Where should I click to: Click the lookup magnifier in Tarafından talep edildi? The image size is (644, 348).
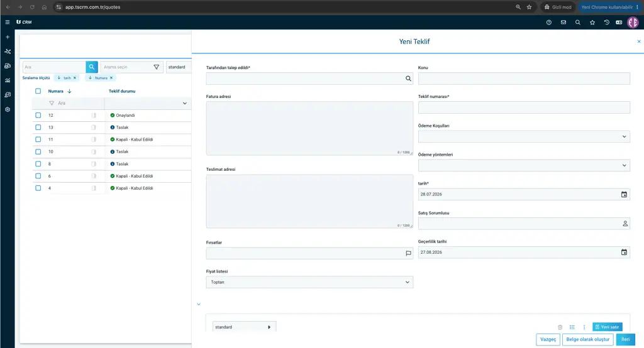click(408, 79)
